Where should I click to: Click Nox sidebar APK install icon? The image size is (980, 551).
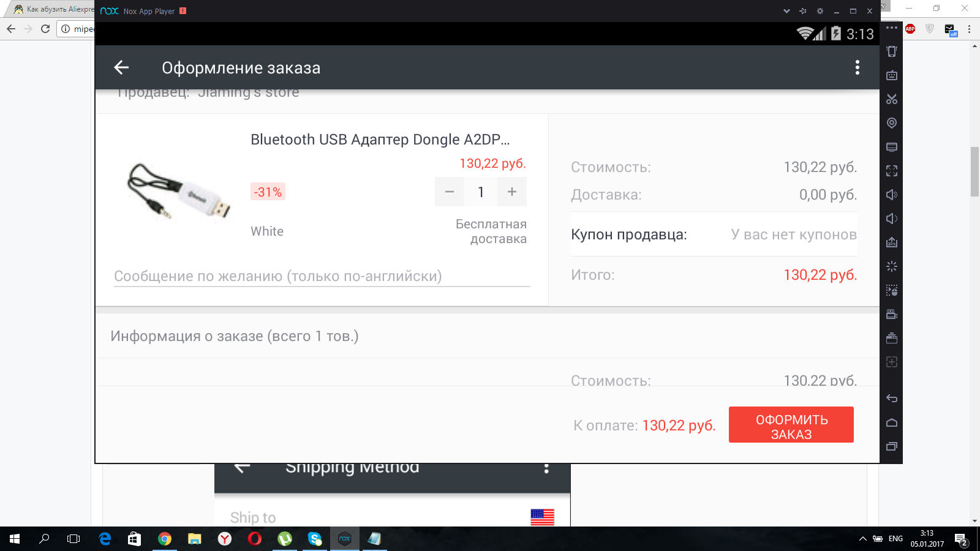coord(892,242)
